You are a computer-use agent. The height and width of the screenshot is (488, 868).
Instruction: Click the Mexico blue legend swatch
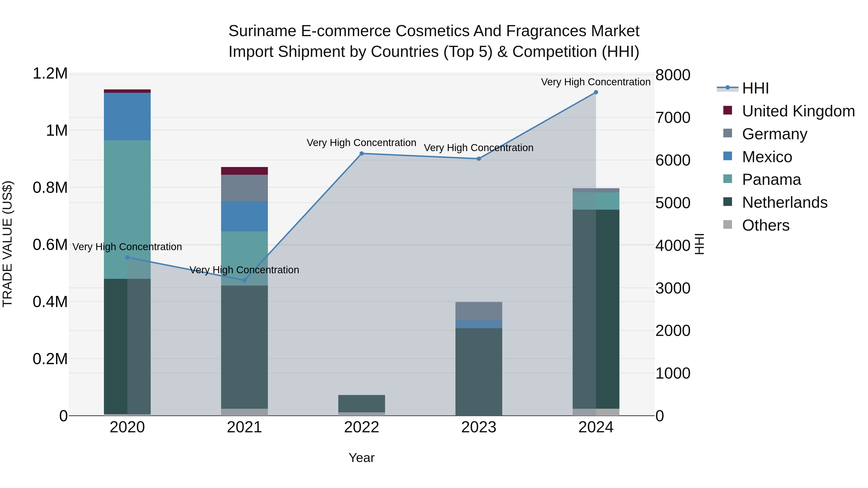point(727,156)
